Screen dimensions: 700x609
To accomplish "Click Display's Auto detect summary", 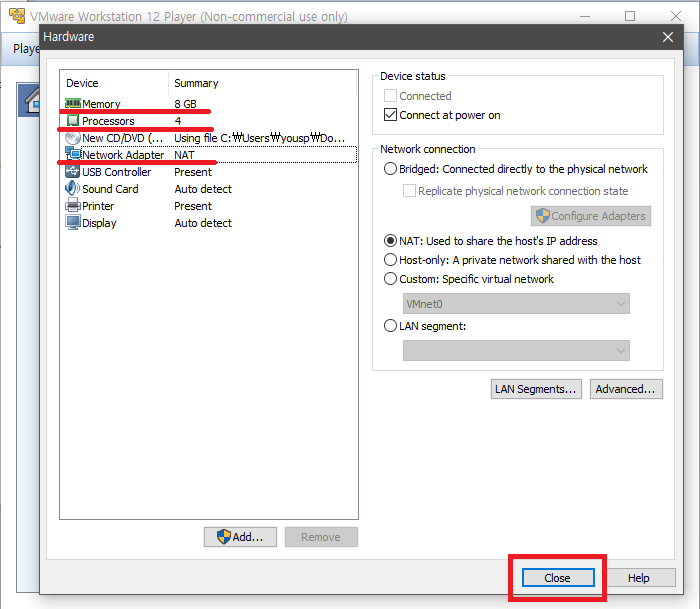I will coord(203,223).
